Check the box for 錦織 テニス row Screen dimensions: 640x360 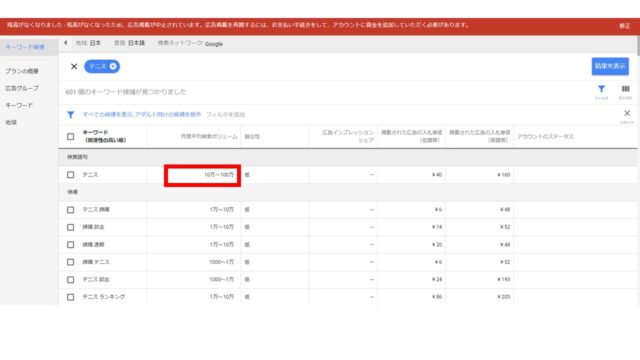pos(71,262)
